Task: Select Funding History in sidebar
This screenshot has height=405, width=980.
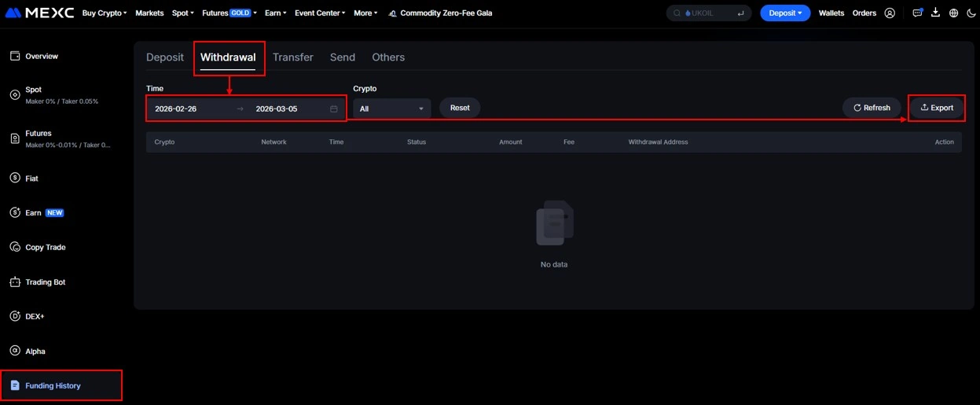Action: click(53, 385)
